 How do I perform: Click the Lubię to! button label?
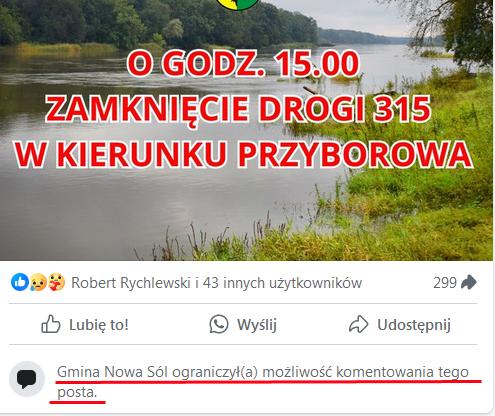pyautogui.click(x=99, y=324)
